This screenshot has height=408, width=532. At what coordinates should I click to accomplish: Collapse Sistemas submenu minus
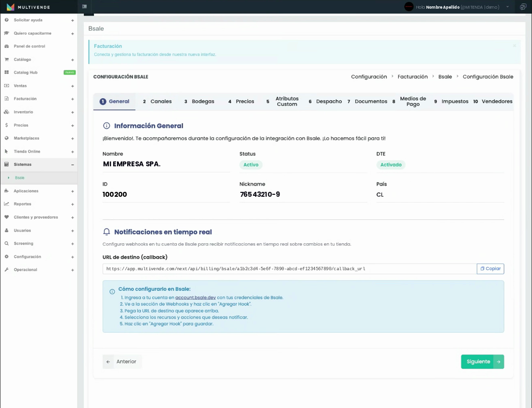pos(73,165)
